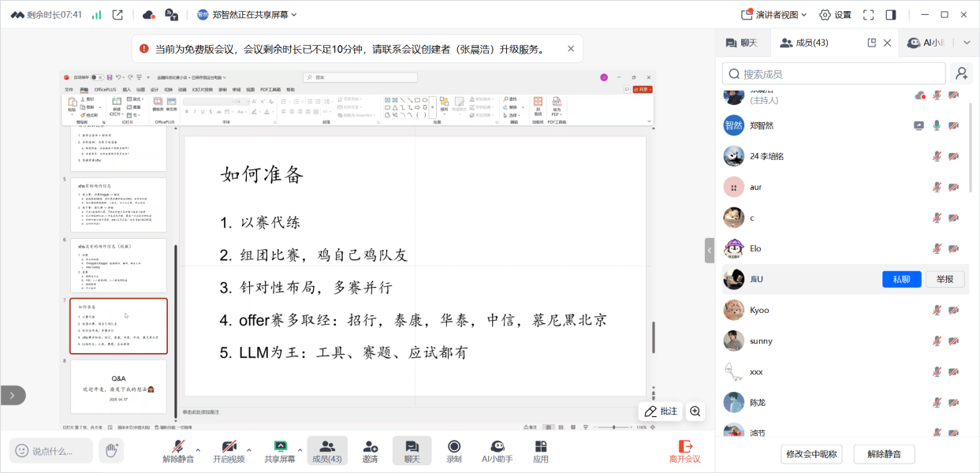Open the AI小助手 assistant icon

[497, 447]
